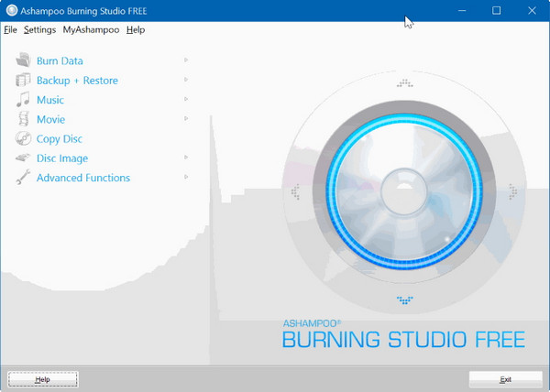Screen dimensions: 550x392
Task: Click the Movie film icon
Action: [x=23, y=119]
